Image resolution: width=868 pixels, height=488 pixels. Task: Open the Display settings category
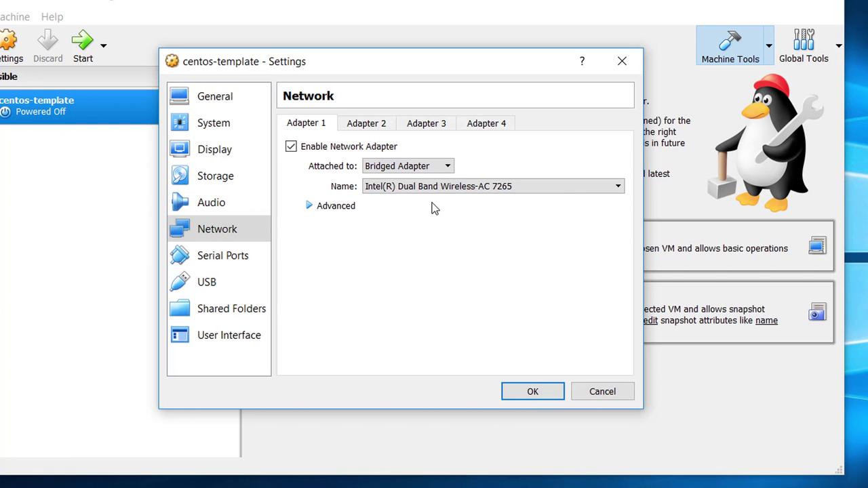click(x=214, y=149)
